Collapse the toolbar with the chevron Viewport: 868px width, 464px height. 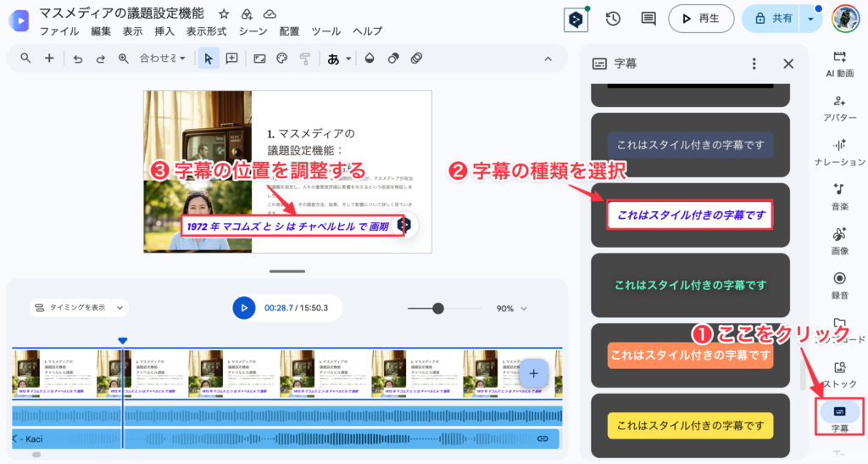(548, 59)
